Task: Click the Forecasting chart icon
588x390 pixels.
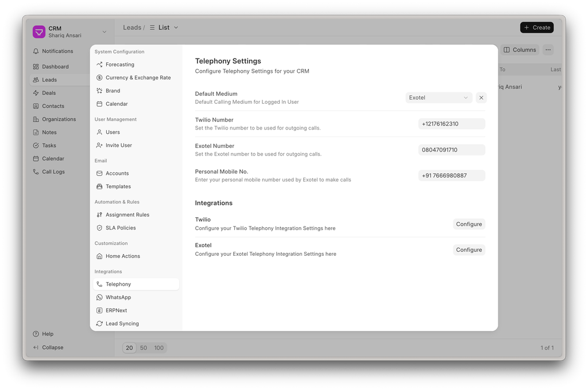Action: [99, 65]
